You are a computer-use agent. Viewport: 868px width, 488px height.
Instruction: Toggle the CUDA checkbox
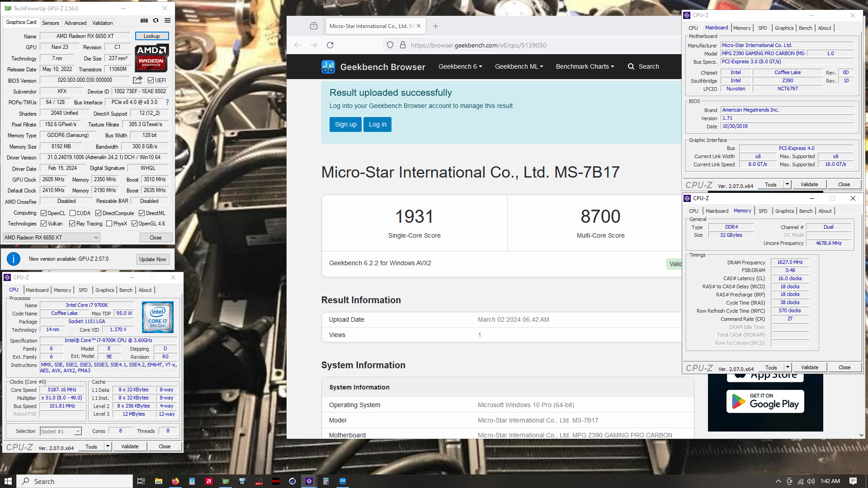[72, 213]
